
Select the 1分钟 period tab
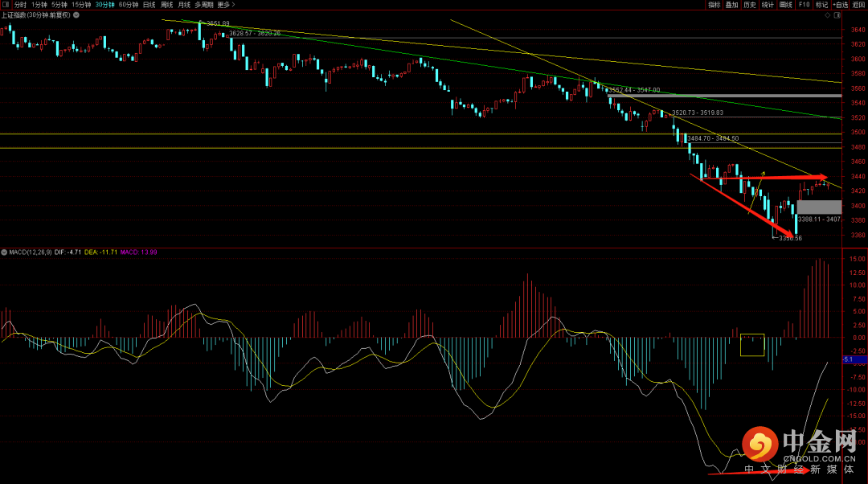pyautogui.click(x=39, y=5)
